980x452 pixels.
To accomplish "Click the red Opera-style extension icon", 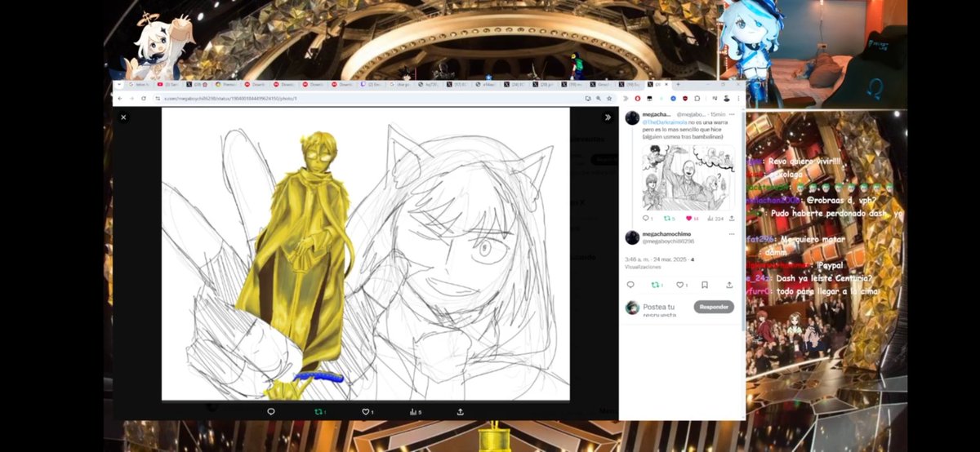I will [638, 98].
